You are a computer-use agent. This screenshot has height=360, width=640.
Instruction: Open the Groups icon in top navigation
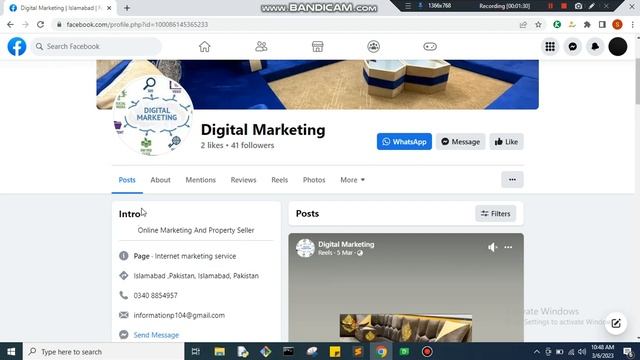tap(373, 47)
